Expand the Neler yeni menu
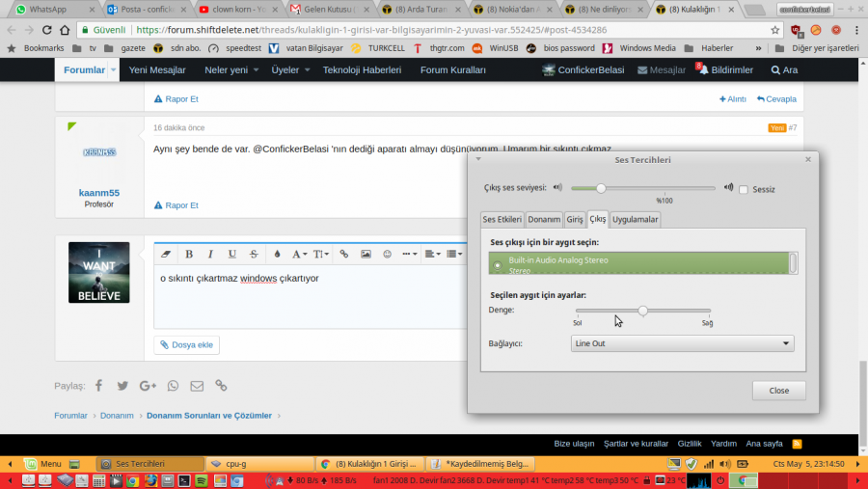 click(231, 69)
